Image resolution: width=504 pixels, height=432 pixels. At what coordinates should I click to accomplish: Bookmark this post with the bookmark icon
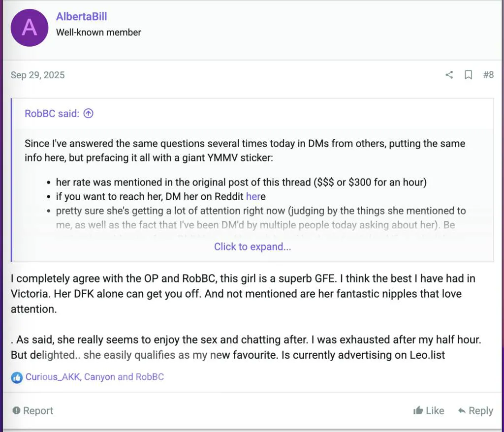[x=469, y=75]
